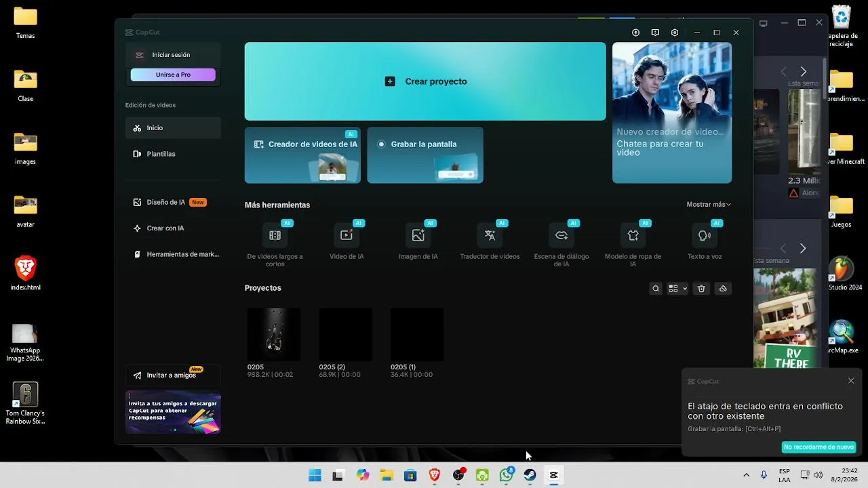Screen dimensions: 868x488
Task: Click Invitar a amigos
Action: tap(173, 375)
